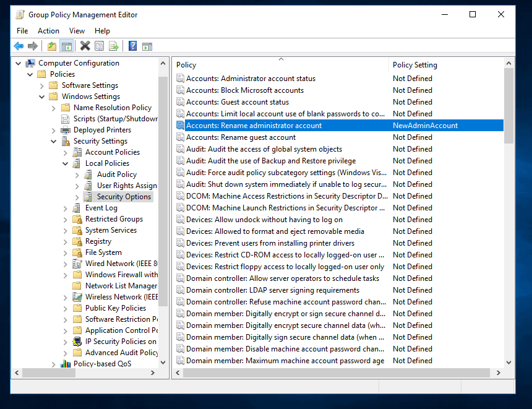Expand the Public Key Policies node

click(66, 308)
